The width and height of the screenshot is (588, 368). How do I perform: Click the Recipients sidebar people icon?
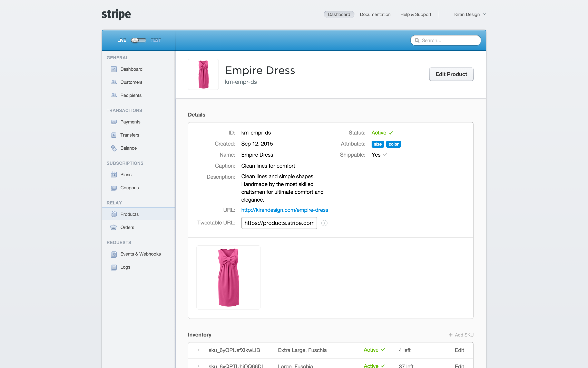point(114,95)
